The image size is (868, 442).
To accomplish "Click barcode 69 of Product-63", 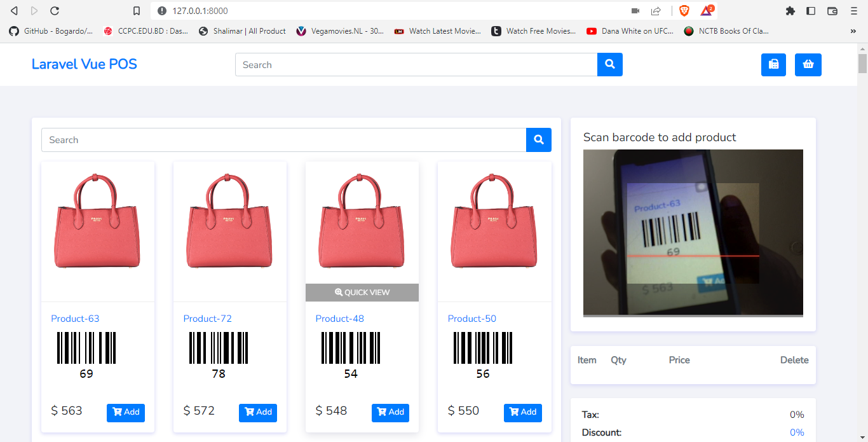I will (x=86, y=355).
